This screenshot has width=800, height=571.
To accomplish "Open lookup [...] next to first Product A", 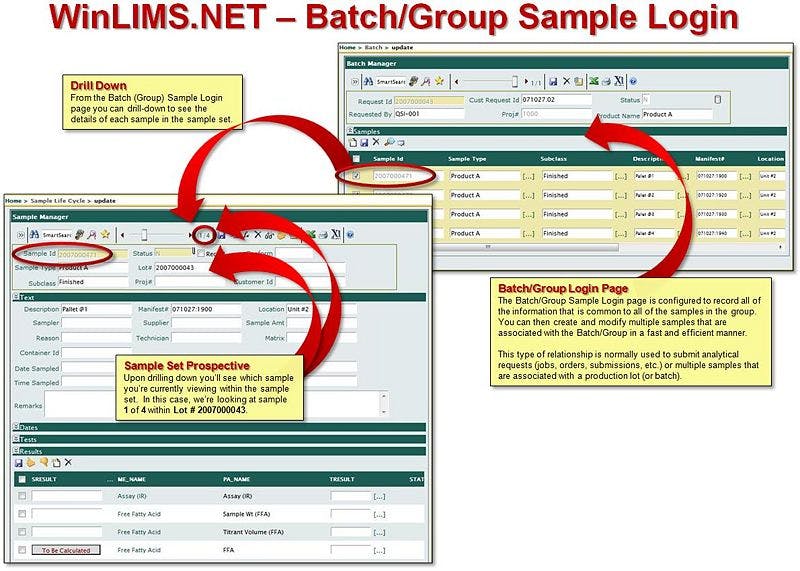I will (x=529, y=176).
